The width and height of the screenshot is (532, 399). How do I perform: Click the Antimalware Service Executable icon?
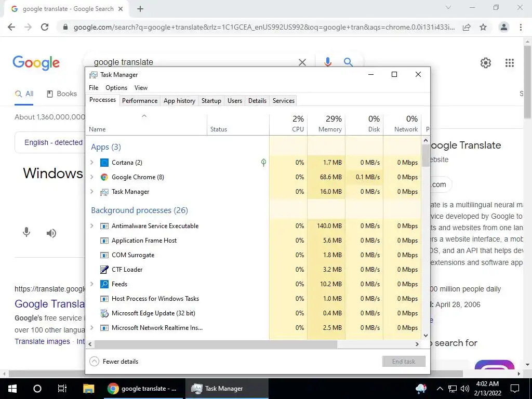(x=104, y=226)
